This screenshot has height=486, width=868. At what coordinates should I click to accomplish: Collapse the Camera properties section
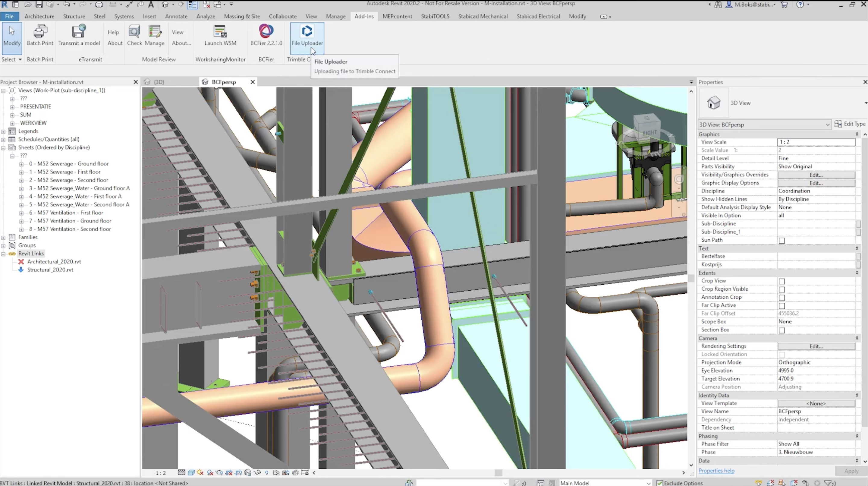[857, 338]
